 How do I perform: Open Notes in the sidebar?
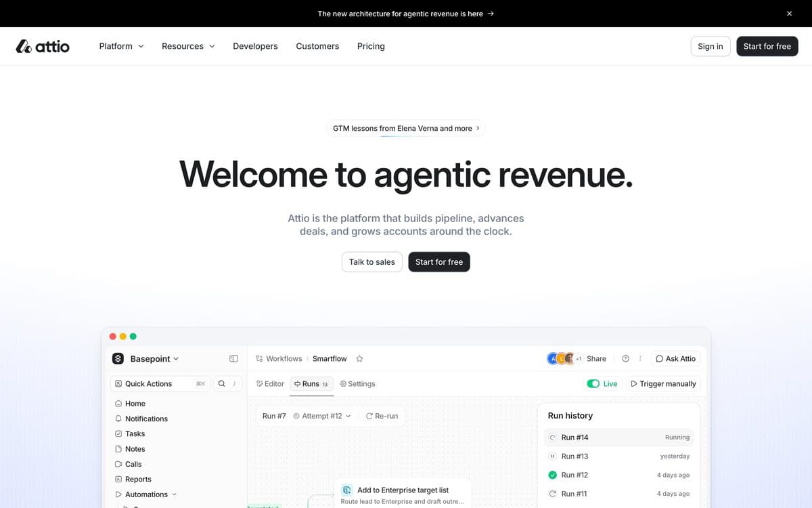click(x=130, y=449)
